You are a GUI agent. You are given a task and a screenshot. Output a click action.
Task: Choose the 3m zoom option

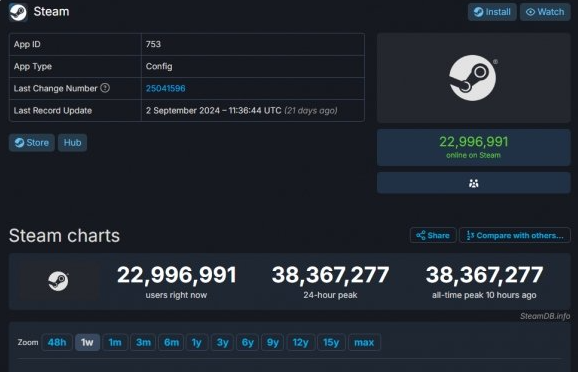point(143,343)
